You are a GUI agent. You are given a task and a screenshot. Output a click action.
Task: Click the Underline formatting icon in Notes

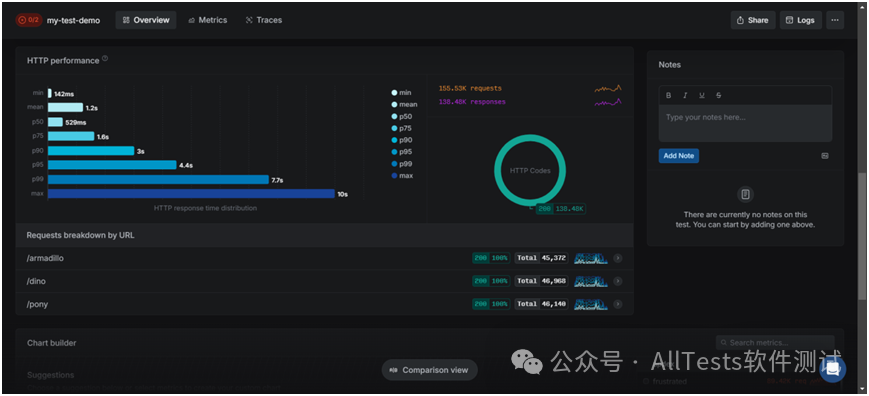click(x=702, y=95)
